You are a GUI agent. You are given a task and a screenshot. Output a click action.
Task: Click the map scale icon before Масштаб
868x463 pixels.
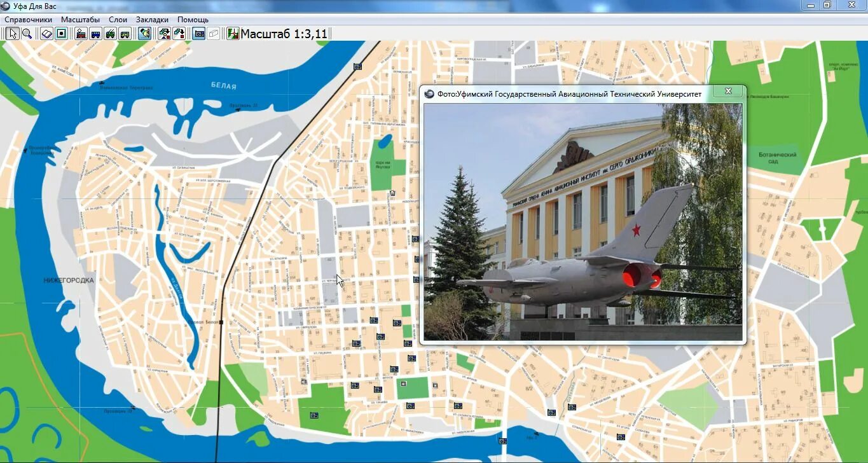click(x=233, y=34)
